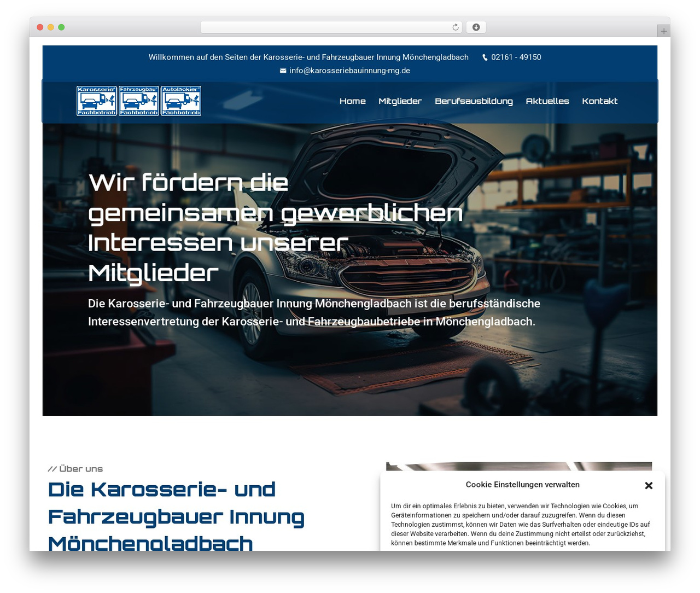This screenshot has width=700, height=593.
Task: Go to the Home menu item
Action: tap(353, 101)
